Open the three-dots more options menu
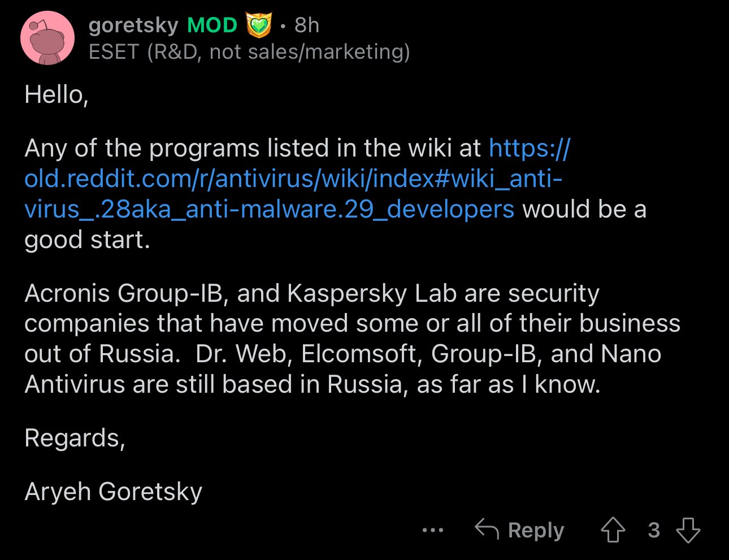The image size is (729, 560). tap(433, 530)
